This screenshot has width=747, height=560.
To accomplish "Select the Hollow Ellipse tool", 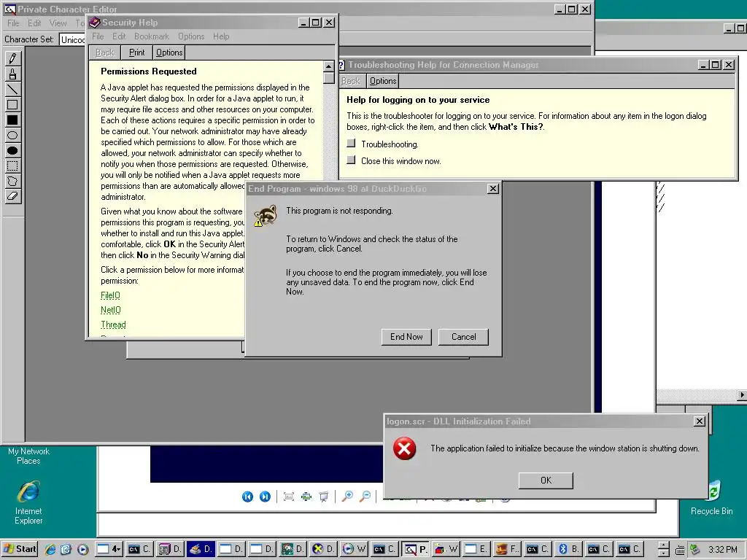I will pos(12,135).
